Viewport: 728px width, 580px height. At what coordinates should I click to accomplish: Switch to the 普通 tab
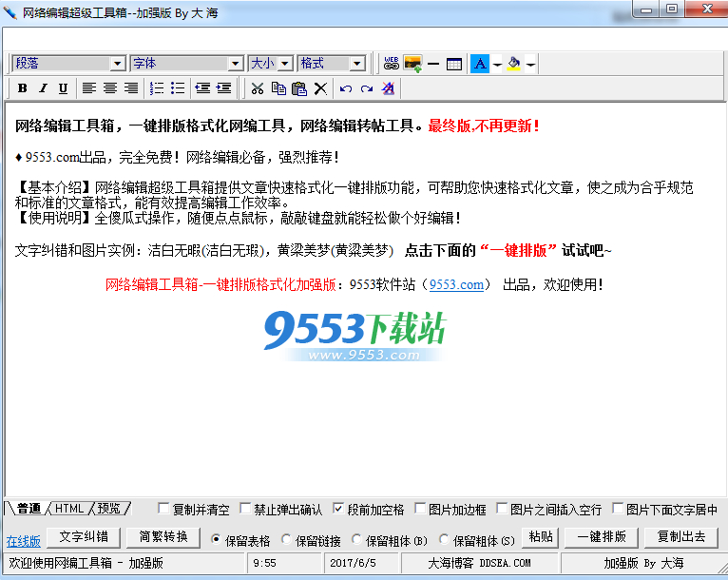coord(29,509)
